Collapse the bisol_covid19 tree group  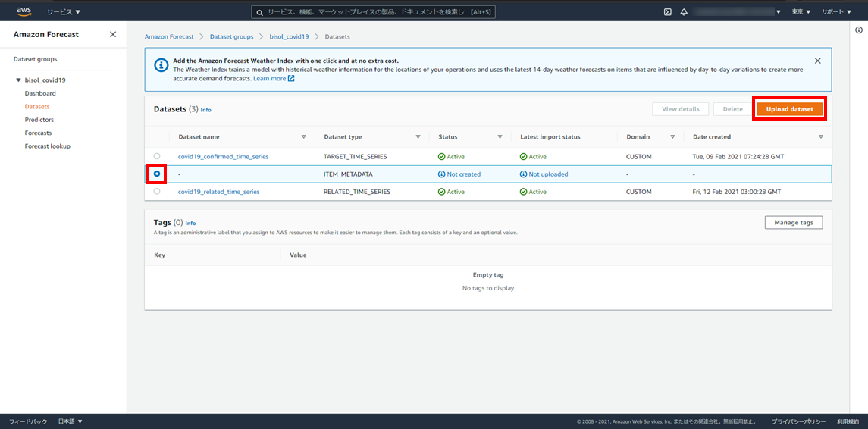[x=18, y=80]
